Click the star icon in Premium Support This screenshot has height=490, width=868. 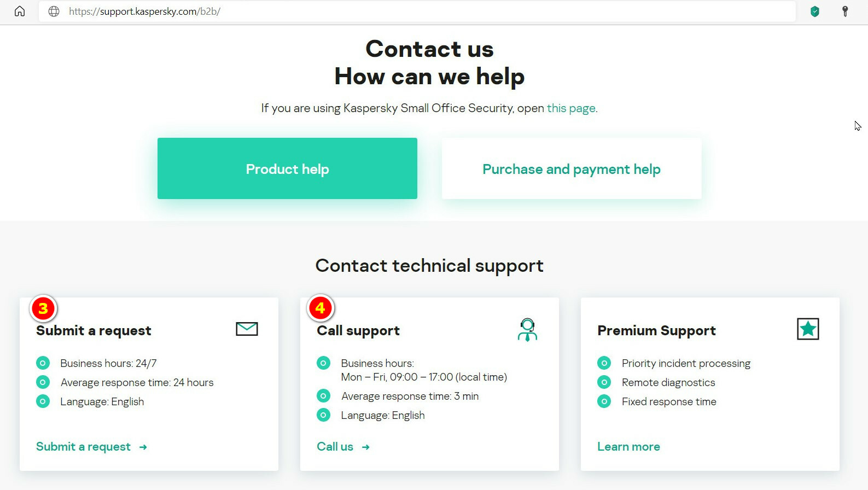tap(808, 329)
